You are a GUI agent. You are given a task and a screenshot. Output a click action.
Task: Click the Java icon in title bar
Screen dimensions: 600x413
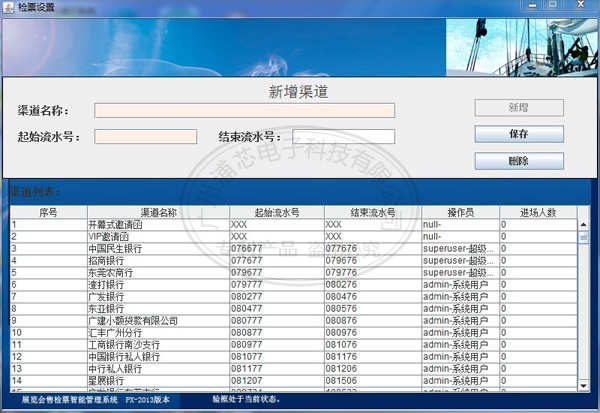8,7
